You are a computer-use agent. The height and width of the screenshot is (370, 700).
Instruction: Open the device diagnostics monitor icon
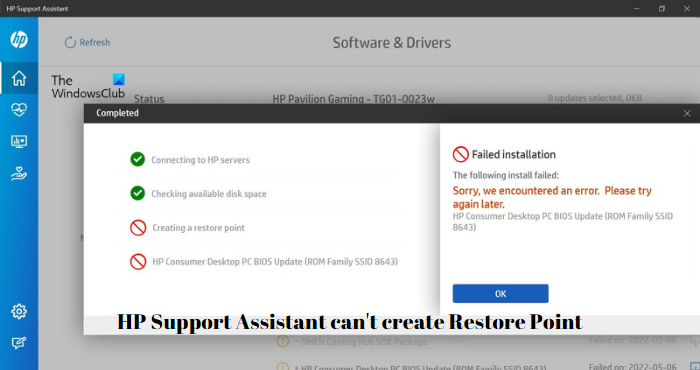coord(19,141)
